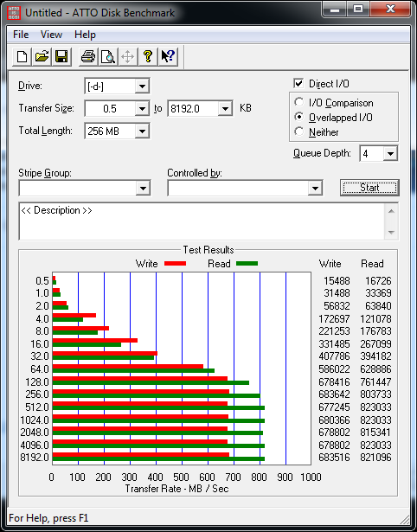Screen dimensions: 417x532
Task: Select the I/O Comparison radio button
Action: point(299,102)
